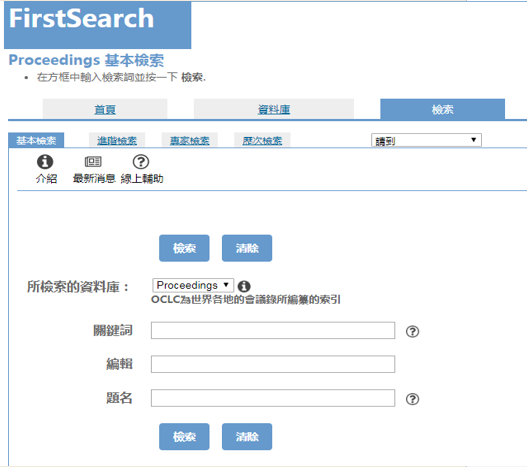Click the upper 檢索 search button
This screenshot has height=467, width=527.
tap(184, 248)
